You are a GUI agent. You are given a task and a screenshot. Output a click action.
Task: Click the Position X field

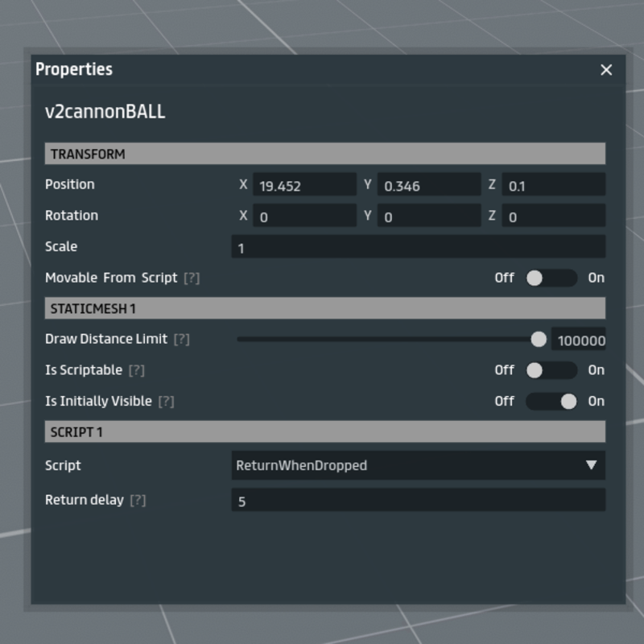[x=304, y=185]
